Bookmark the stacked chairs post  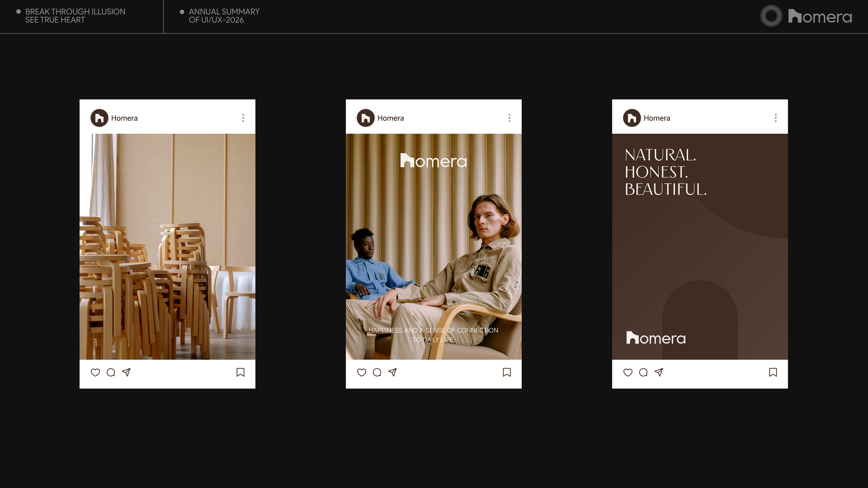pos(240,372)
